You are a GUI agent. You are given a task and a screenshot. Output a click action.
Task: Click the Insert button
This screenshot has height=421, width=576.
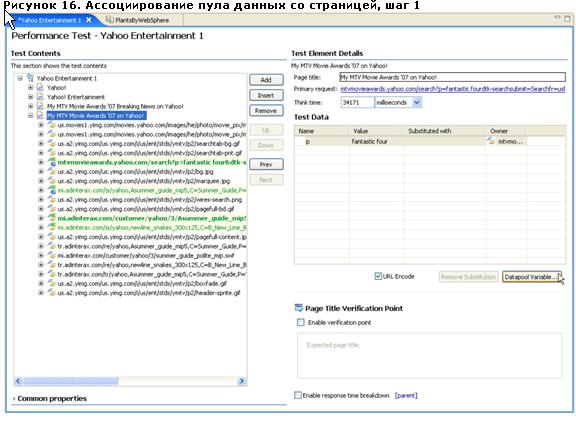pyautogui.click(x=266, y=95)
